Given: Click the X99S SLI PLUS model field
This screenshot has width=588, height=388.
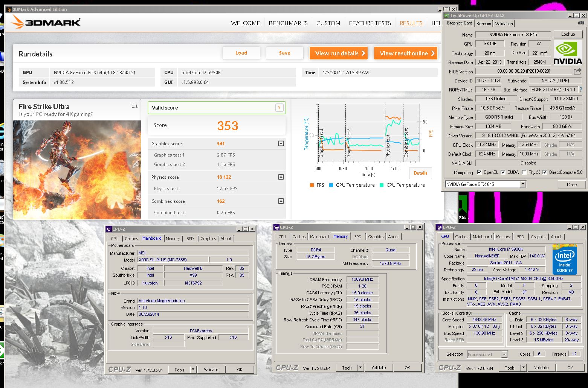Looking at the screenshot, I should click(x=173, y=260).
